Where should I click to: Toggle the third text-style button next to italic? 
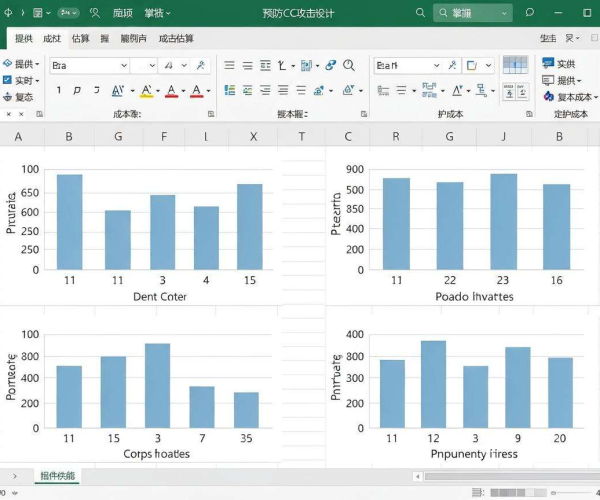pos(97,90)
